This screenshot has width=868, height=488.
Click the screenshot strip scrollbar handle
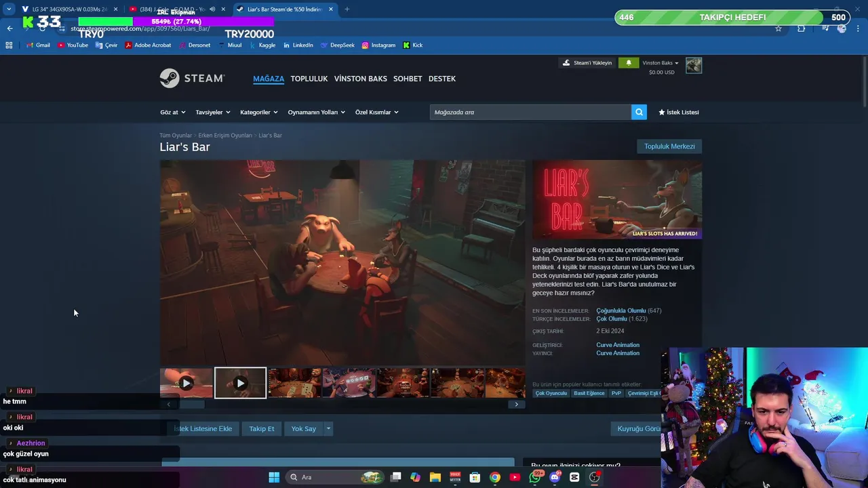click(192, 405)
